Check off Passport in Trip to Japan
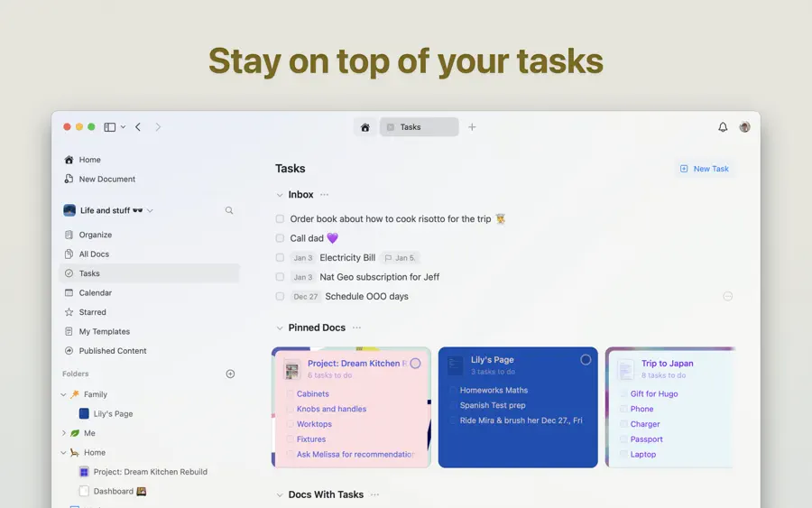Screen dimensions: 812x508 (623, 439)
